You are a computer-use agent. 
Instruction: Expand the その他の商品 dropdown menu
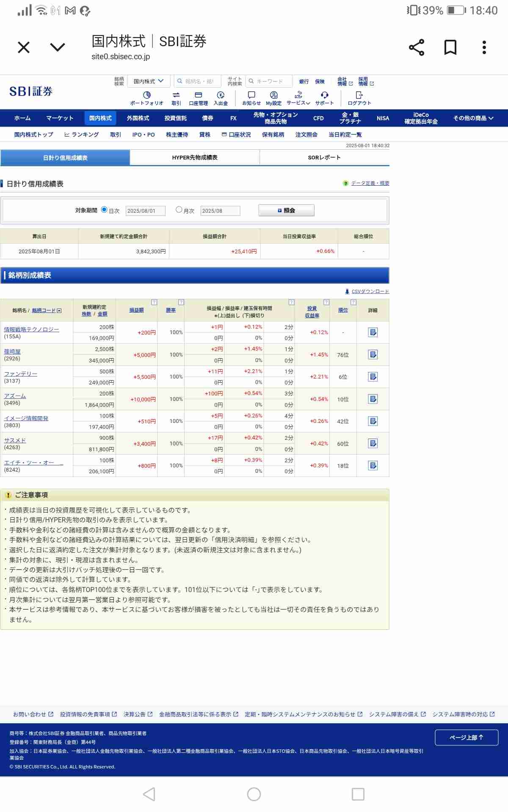click(473, 118)
